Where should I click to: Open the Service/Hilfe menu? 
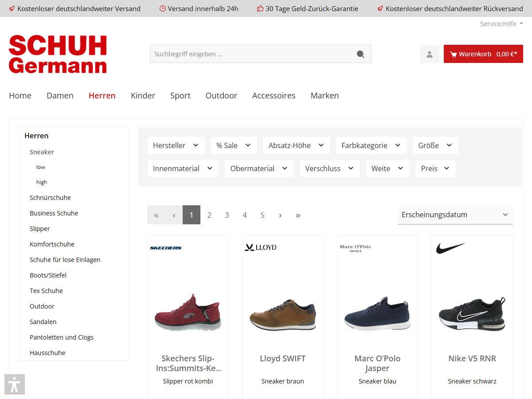pyautogui.click(x=501, y=24)
